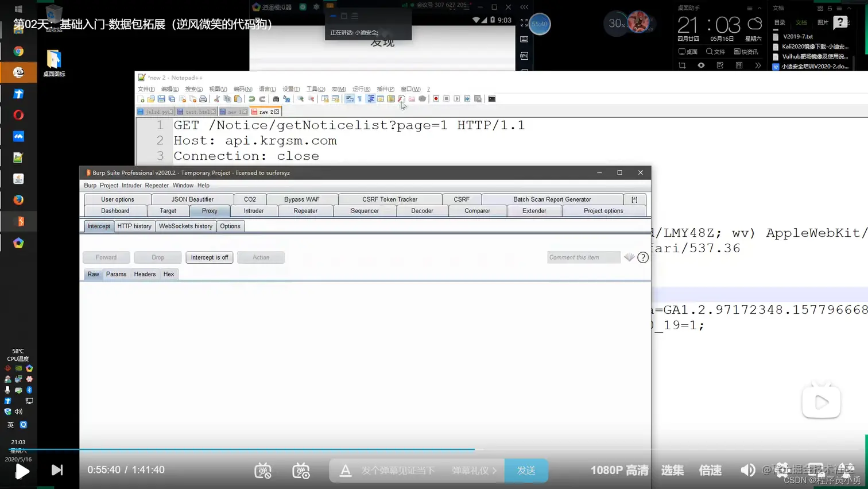The image size is (868, 489).
Task: Toggle show all characters pilcrow icon
Action: [360, 99]
